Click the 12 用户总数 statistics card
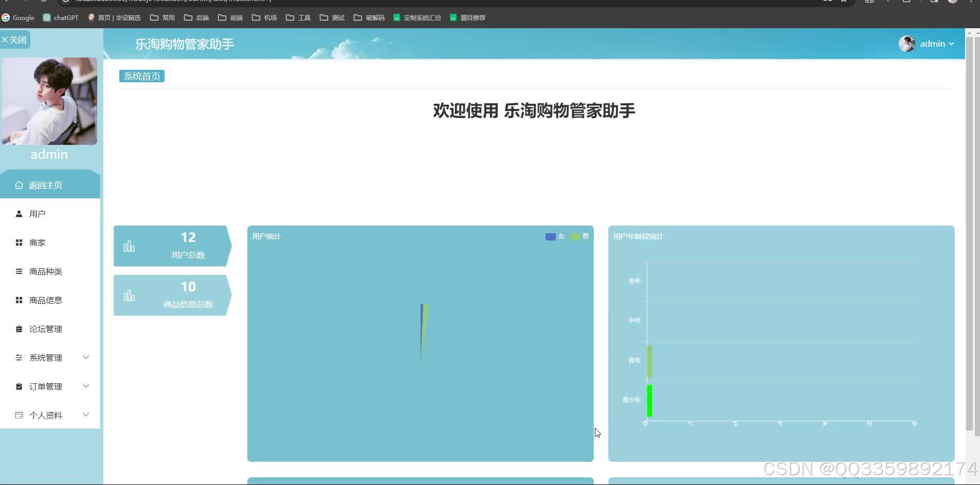The height and width of the screenshot is (485, 980). 172,246
